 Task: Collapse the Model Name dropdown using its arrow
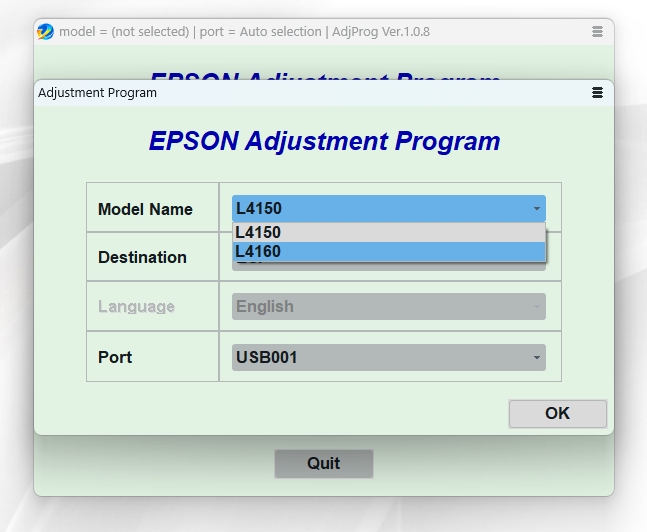[537, 209]
